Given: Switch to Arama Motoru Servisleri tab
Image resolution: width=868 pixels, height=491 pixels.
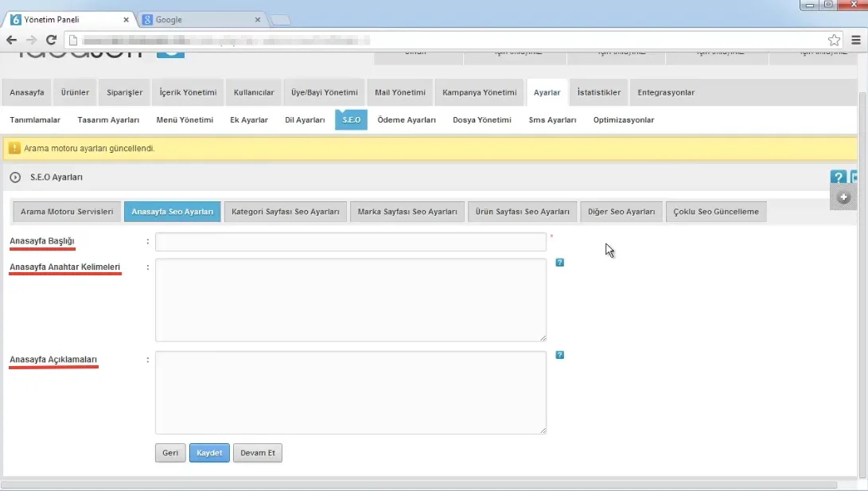Looking at the screenshot, I should (x=67, y=212).
